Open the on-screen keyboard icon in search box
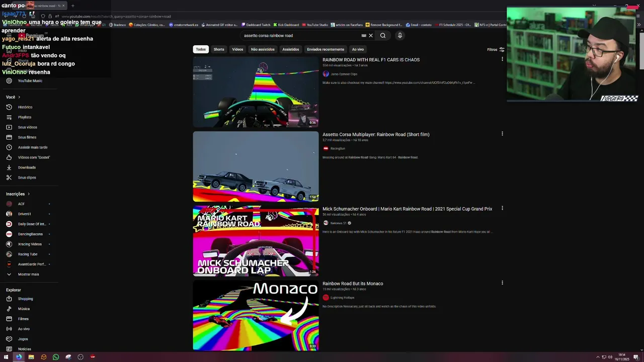The image size is (644, 362). pyautogui.click(x=364, y=36)
